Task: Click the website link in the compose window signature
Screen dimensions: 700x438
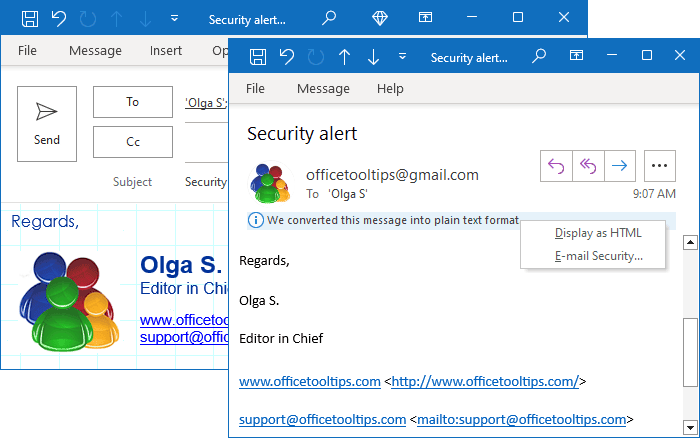Action: pos(184,320)
